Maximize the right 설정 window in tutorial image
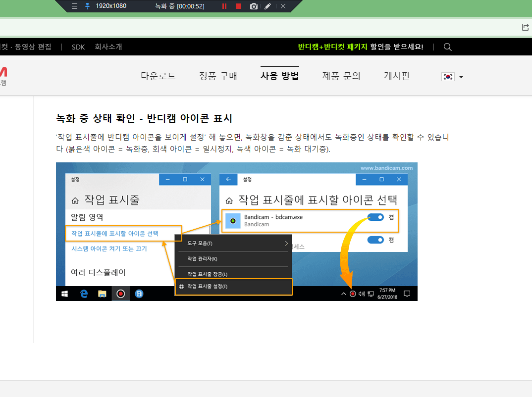This screenshot has width=532, height=397. [381, 179]
